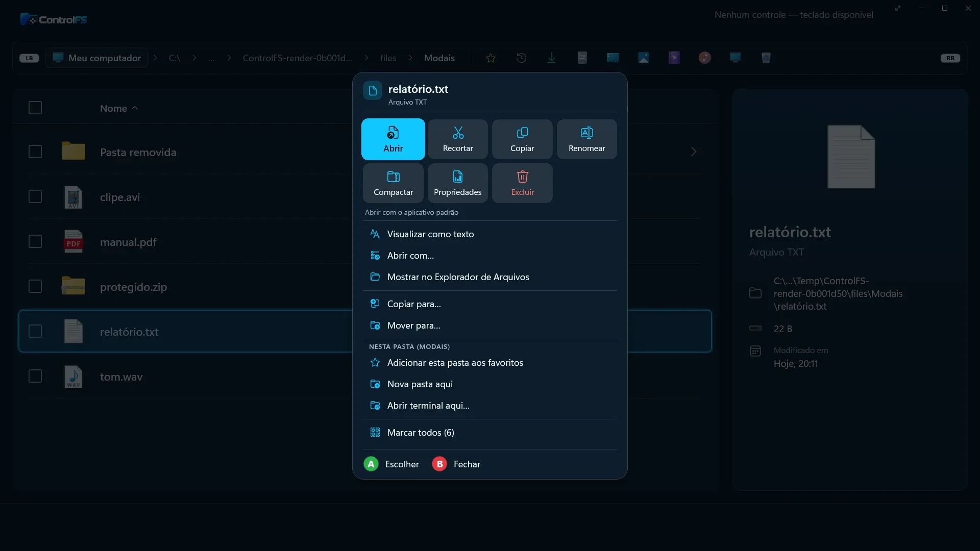Go to the Downloads arrow shortcut
Image resolution: width=980 pixels, height=551 pixels.
coord(552,58)
